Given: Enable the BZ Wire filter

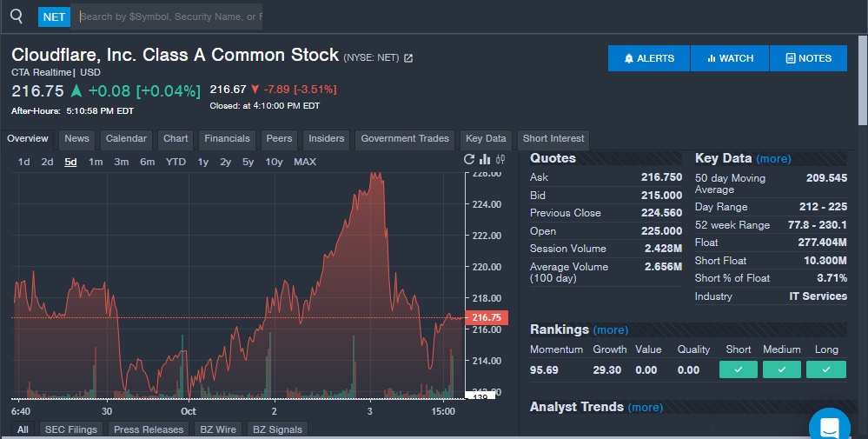Looking at the screenshot, I should 217,429.
